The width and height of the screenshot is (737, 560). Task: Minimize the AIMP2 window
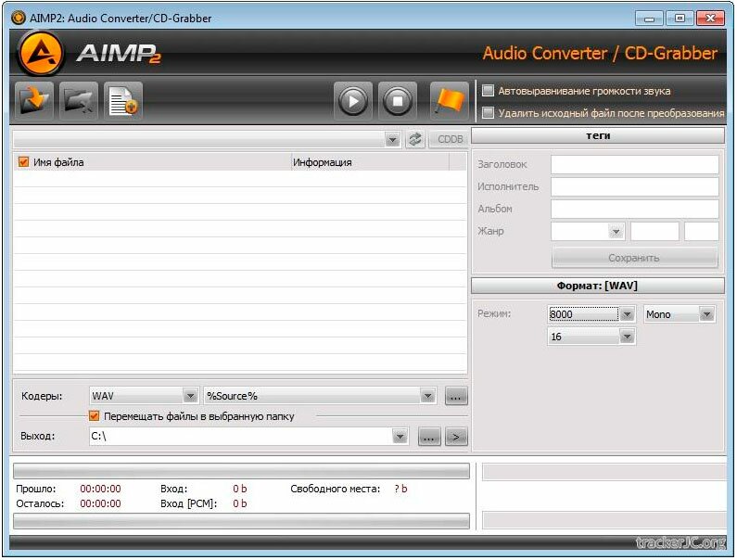649,19
